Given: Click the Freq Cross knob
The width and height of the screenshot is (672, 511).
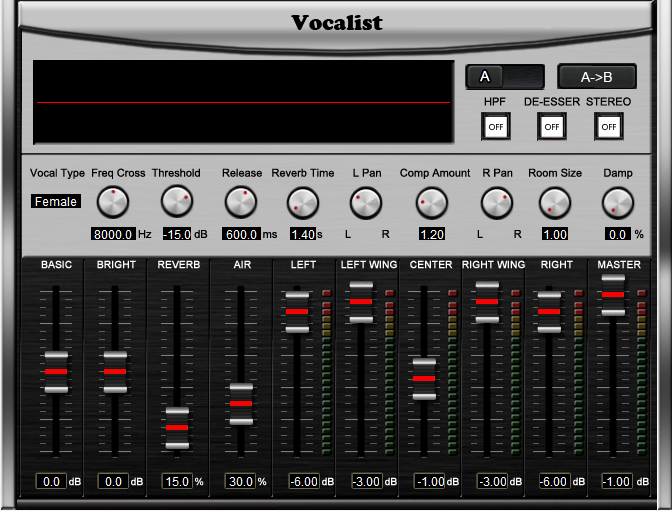Looking at the screenshot, I should (113, 203).
